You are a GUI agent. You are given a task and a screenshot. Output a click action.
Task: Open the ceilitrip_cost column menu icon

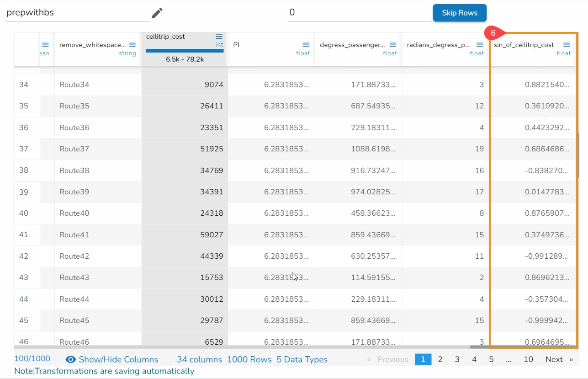pyautogui.click(x=219, y=37)
